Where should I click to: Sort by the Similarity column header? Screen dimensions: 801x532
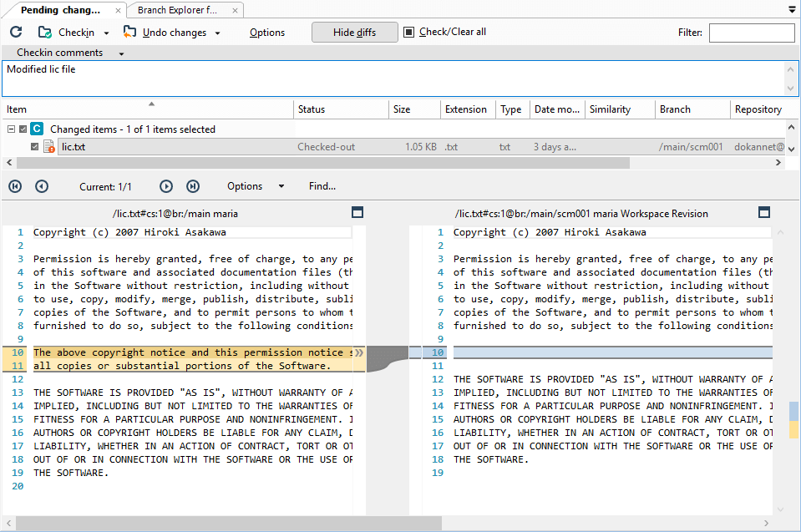(x=620, y=109)
